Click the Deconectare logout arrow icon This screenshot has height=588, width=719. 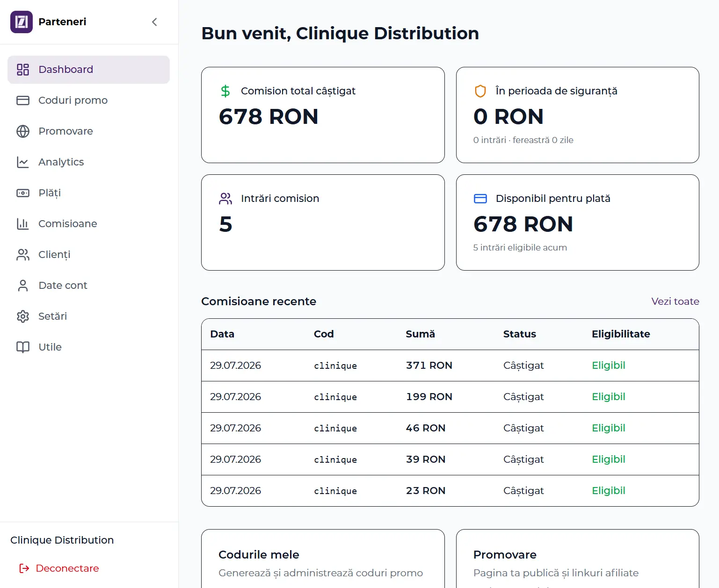pyautogui.click(x=24, y=568)
